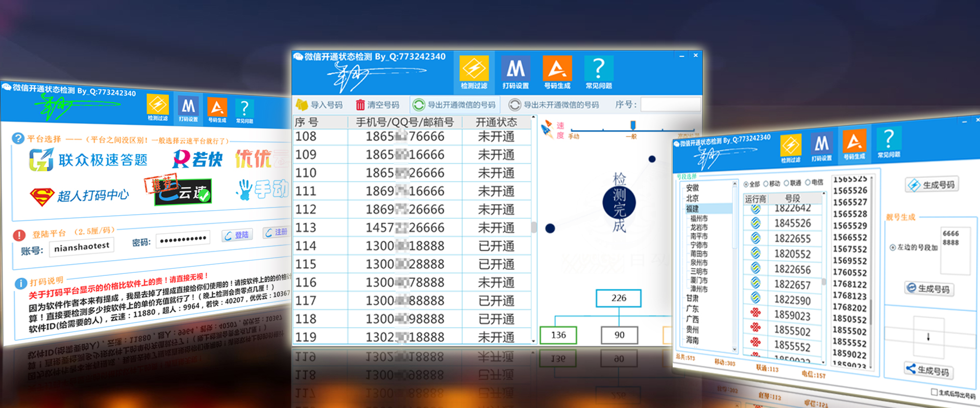Click top 生成号码 lightning button
The width and height of the screenshot is (980, 408).
point(932,185)
